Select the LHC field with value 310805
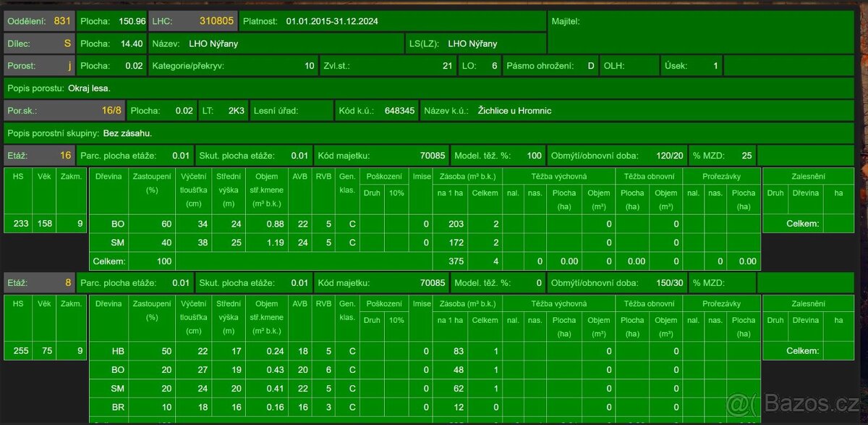 [192, 22]
